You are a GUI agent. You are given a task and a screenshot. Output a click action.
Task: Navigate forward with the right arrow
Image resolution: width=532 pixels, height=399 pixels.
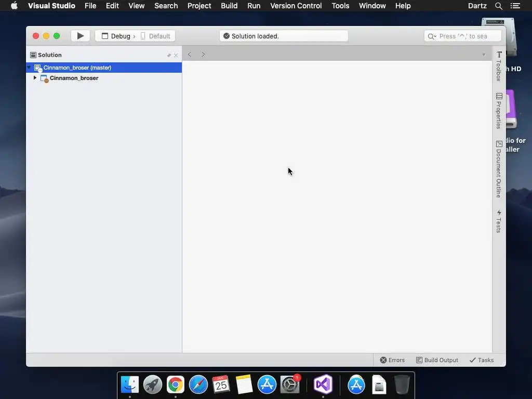203,54
